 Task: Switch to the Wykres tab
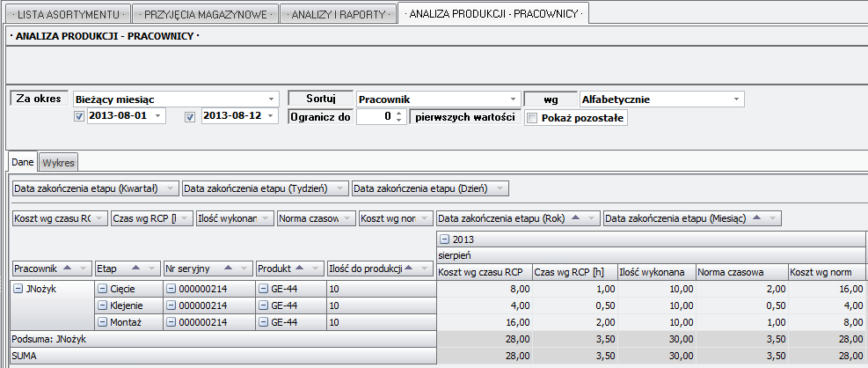click(60, 162)
